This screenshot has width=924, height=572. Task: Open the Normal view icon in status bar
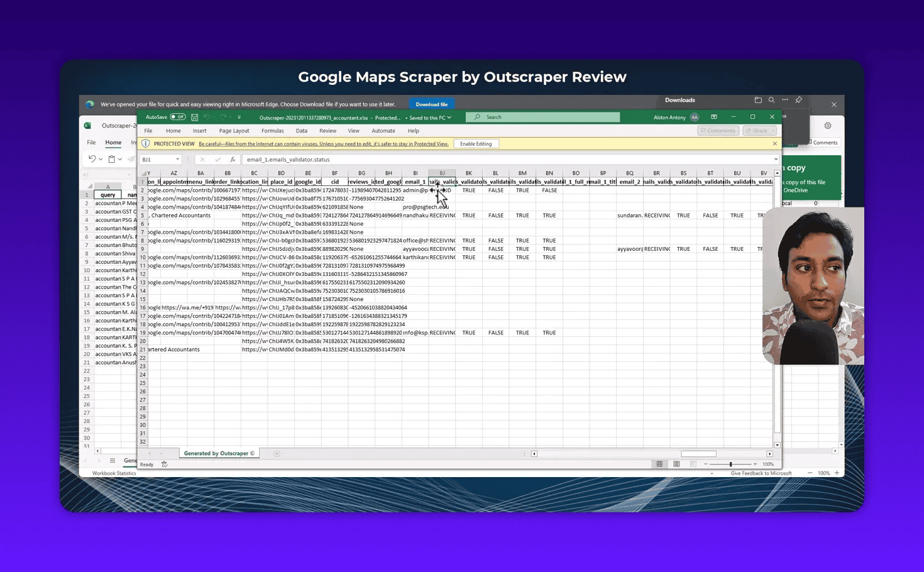[660, 464]
